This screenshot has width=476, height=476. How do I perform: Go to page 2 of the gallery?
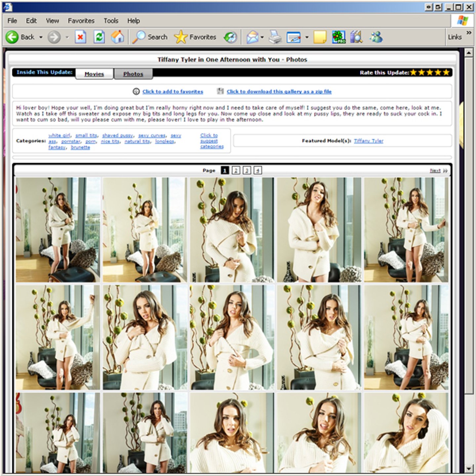click(x=236, y=170)
